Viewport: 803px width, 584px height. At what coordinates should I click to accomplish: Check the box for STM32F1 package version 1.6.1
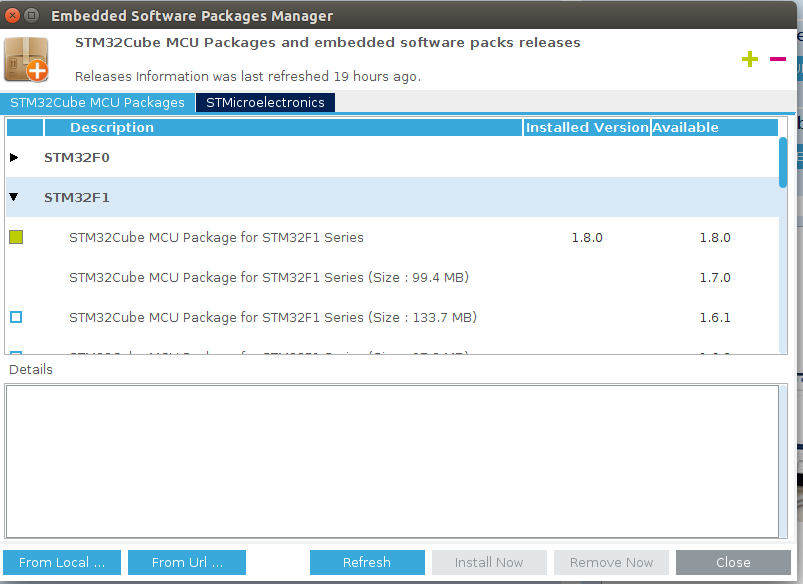[x=16, y=317]
